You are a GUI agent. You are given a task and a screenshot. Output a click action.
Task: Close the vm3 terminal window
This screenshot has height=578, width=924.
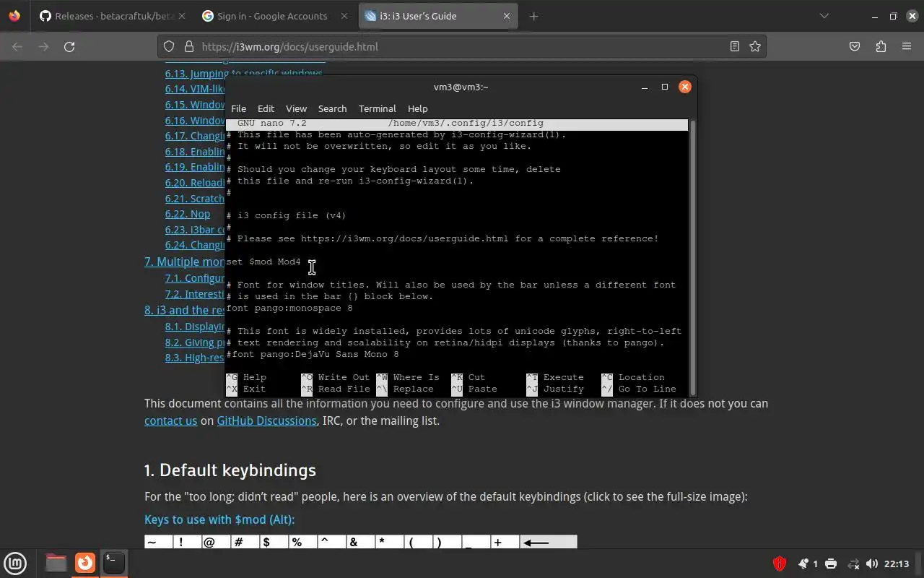685,87
